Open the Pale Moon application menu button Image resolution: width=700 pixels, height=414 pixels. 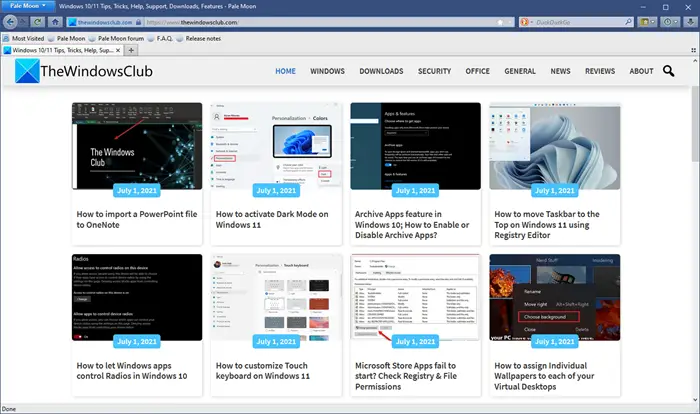pos(28,6)
